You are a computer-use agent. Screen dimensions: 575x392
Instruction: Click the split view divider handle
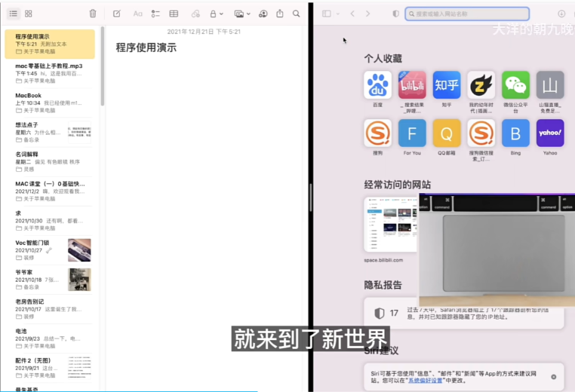pyautogui.click(x=311, y=198)
